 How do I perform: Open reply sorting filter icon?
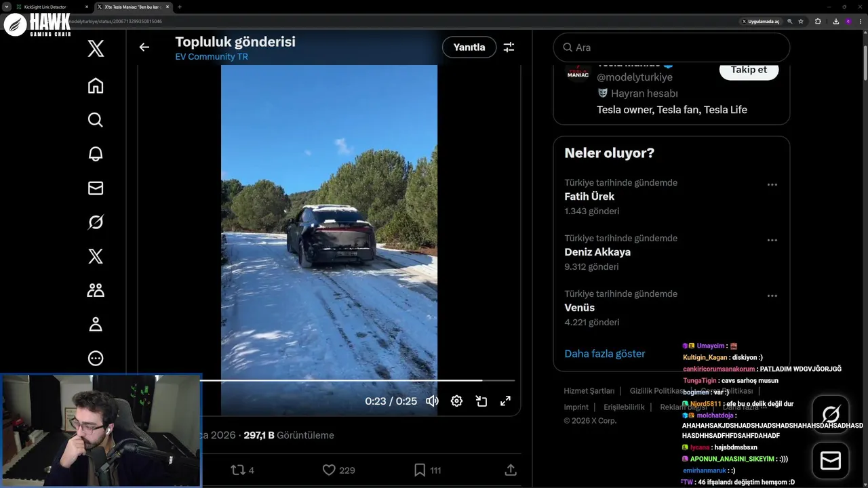click(509, 47)
